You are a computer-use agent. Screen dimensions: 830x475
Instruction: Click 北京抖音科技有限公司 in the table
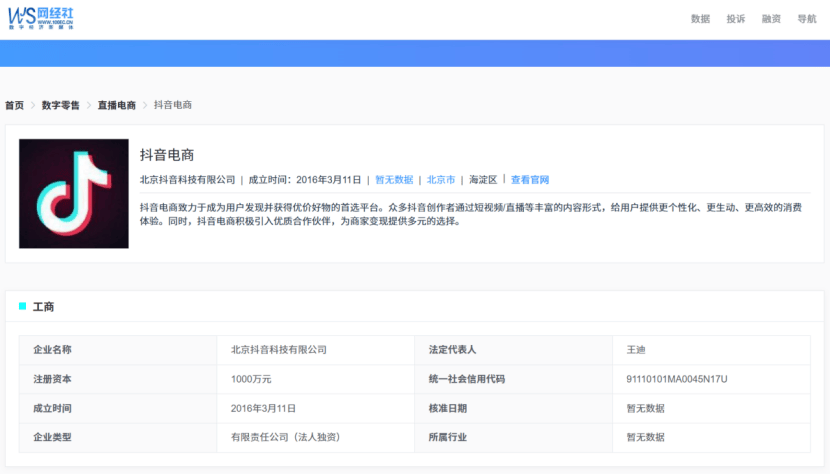[315, 349]
